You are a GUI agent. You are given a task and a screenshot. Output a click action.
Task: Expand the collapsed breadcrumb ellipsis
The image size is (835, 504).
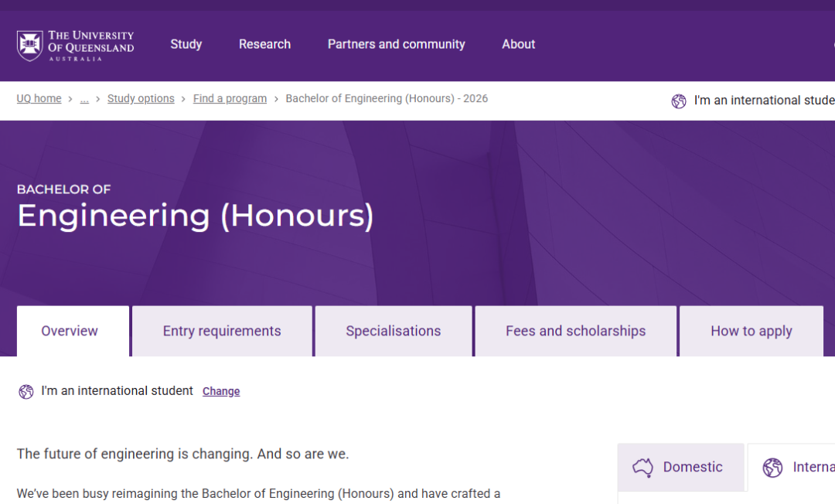84,99
